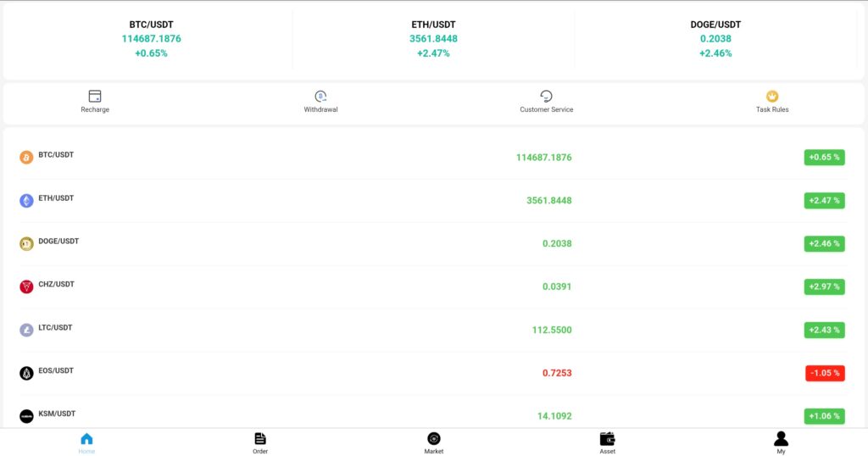Switch to the Market tab
Screen dimensions: 868x456
point(434,443)
